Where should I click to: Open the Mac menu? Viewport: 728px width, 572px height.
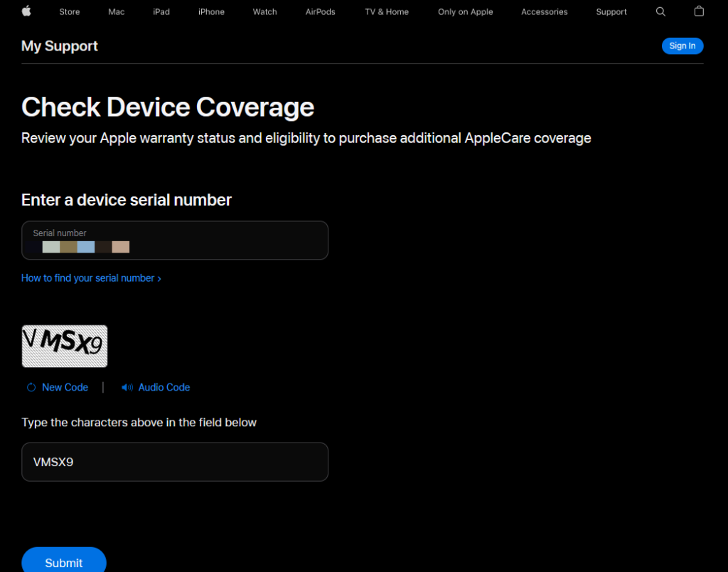(x=117, y=11)
